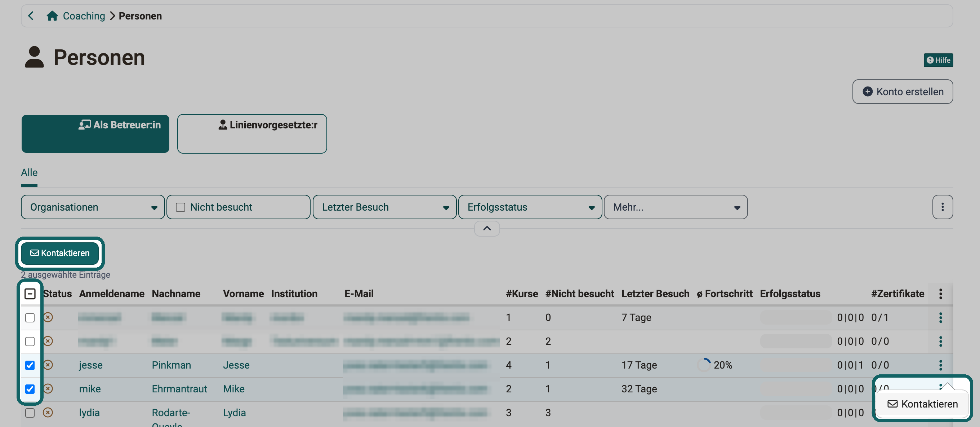Enable the Nicht besucht filter checkbox

click(180, 207)
